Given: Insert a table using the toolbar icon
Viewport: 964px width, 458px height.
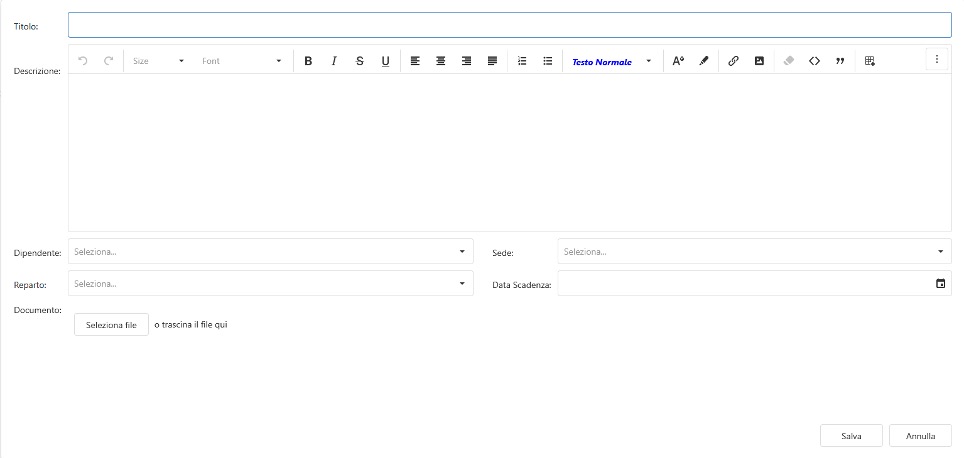Looking at the screenshot, I should tap(870, 61).
